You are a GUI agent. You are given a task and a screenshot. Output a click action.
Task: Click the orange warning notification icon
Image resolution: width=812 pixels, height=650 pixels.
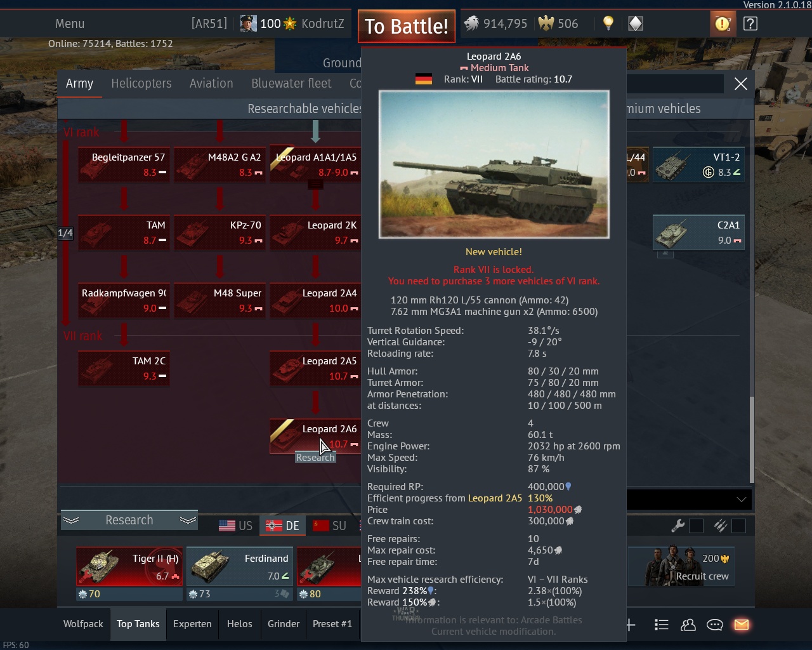pyautogui.click(x=723, y=23)
